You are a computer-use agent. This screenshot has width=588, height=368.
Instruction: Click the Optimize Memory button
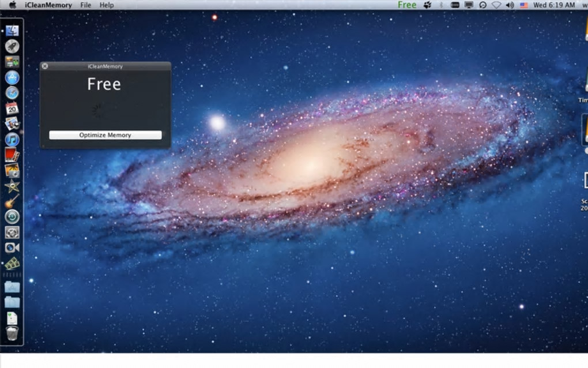tap(105, 135)
